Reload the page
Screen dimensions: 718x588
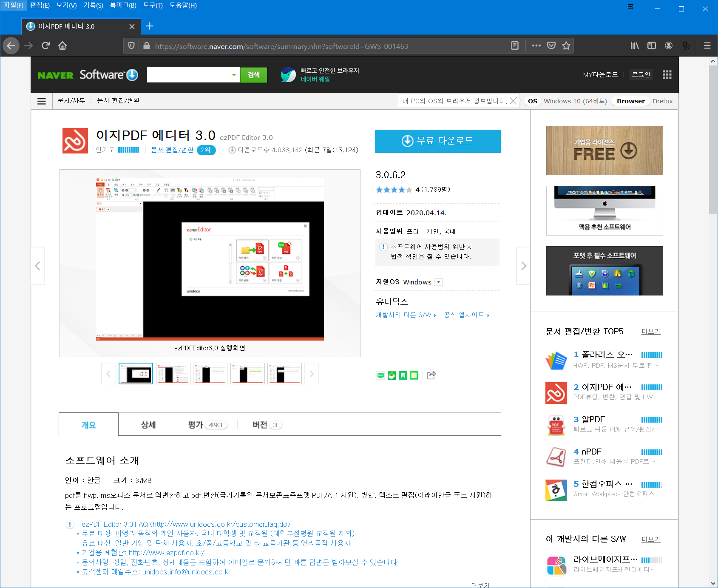click(45, 45)
